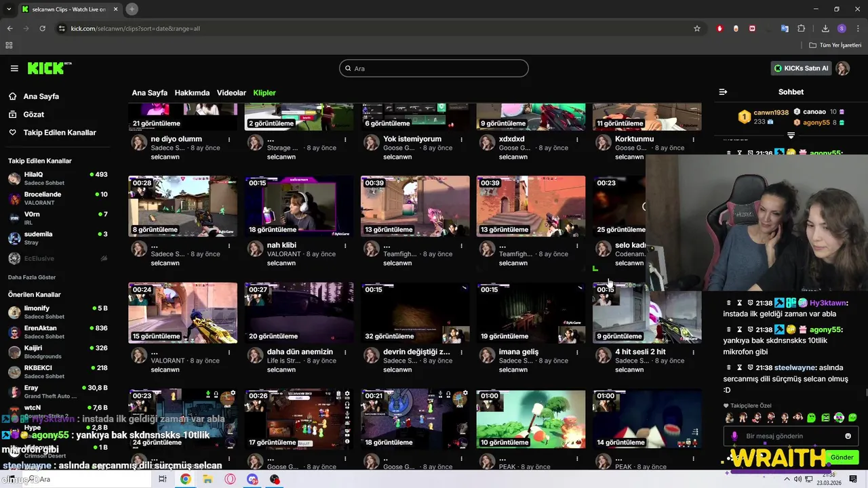The image size is (868, 488).
Task: Play the 'daha dün anemizin' clip thumbnail
Action: [299, 312]
